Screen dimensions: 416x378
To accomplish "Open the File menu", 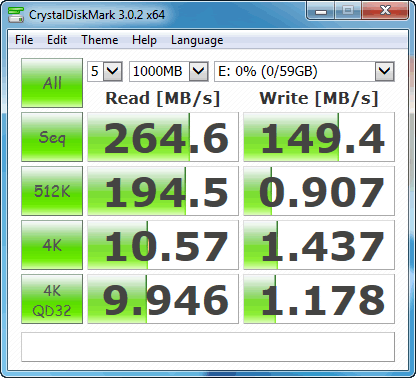I will 24,40.
